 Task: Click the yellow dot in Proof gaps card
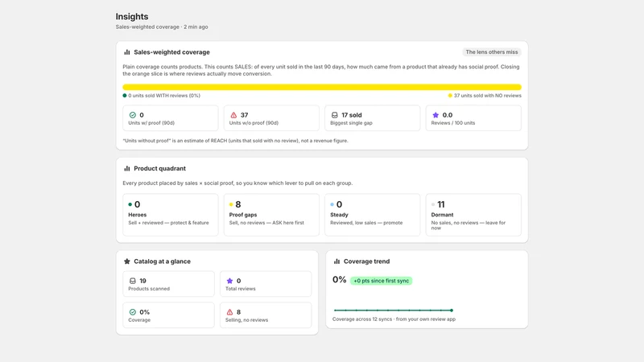[x=231, y=204]
